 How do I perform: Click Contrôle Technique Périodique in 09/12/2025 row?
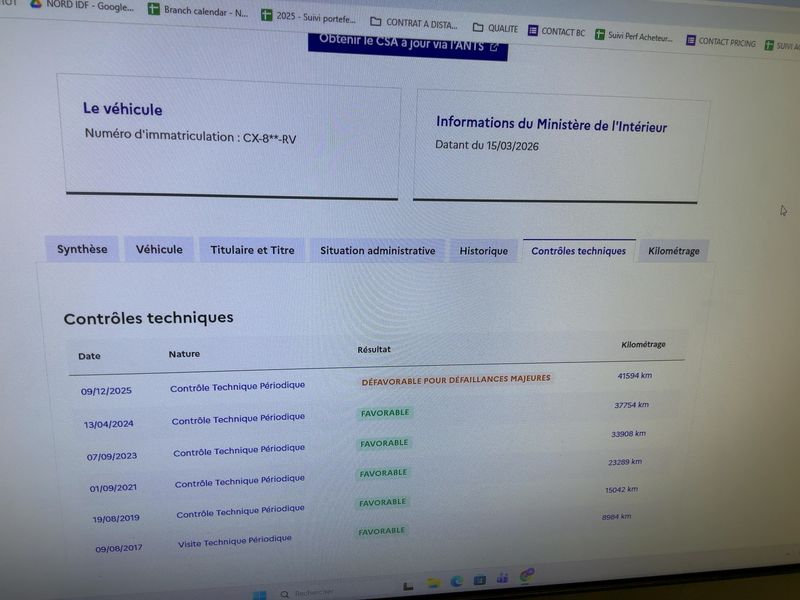tap(237, 387)
